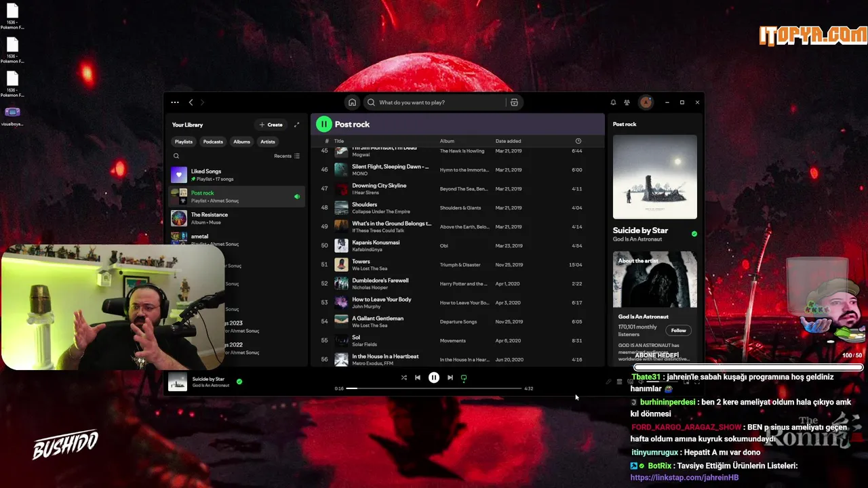This screenshot has height=488, width=868.
Task: Open Spotify Home
Action: (x=352, y=102)
